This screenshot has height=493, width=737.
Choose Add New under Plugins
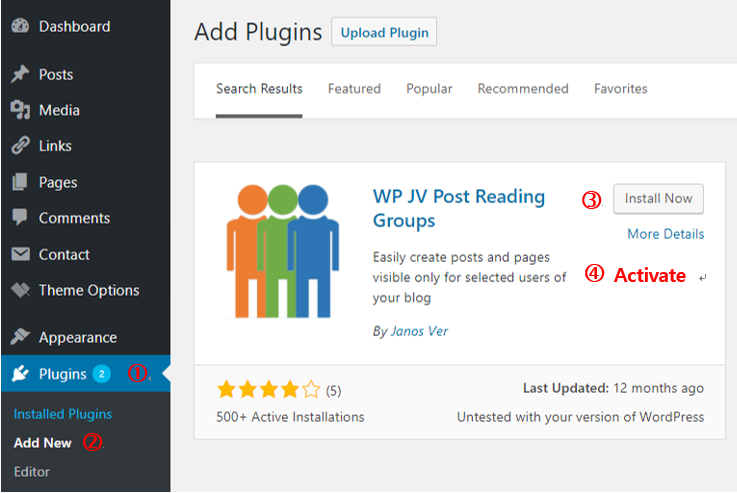[43, 443]
